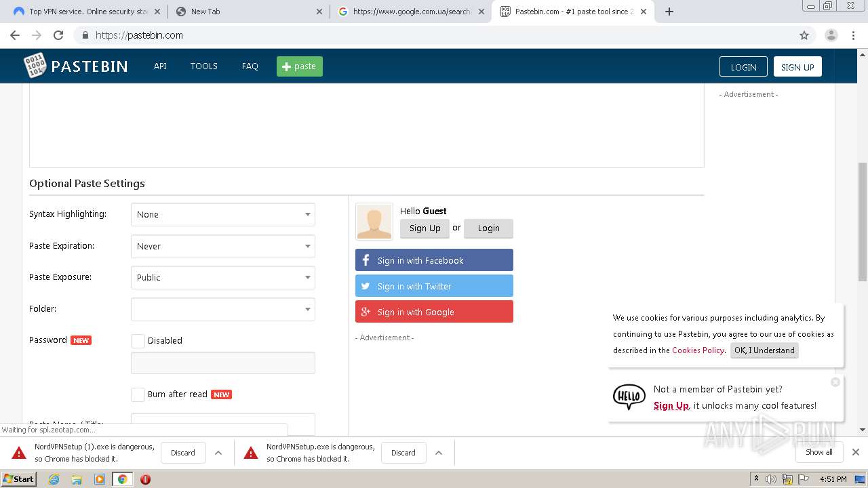Click the Sign Up link in popup
The height and width of the screenshot is (488, 868).
671,406
